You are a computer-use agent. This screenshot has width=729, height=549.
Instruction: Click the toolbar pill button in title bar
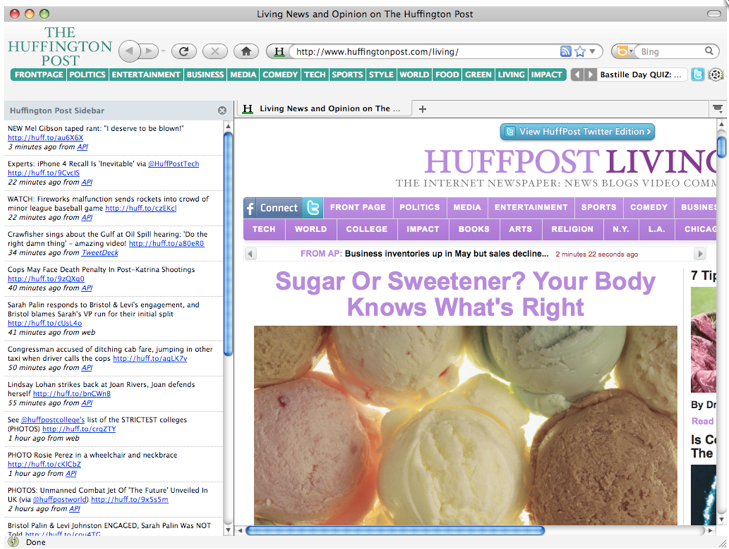(x=714, y=14)
